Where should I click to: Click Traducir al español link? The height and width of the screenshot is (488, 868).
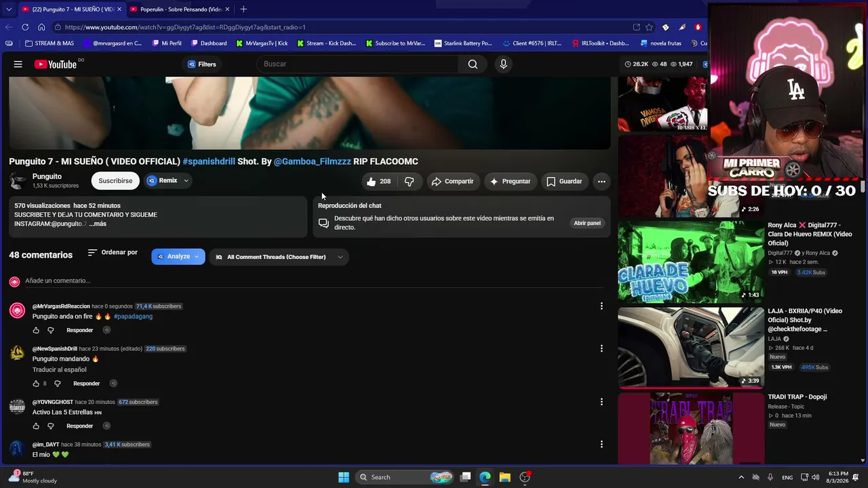click(x=60, y=370)
